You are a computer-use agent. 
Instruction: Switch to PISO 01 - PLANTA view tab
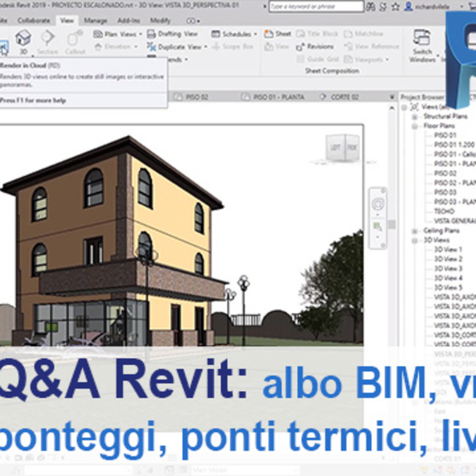pos(273,97)
